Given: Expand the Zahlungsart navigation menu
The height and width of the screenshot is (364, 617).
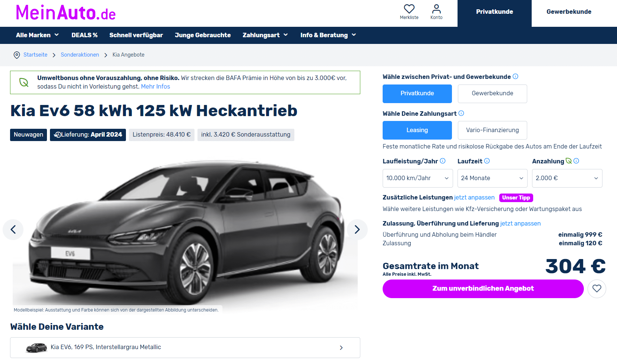Looking at the screenshot, I should point(265,35).
